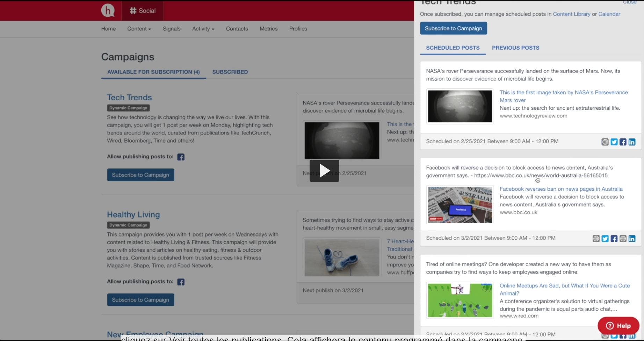Open the New Employee Campaign title
The image size is (644, 341).
click(155, 335)
